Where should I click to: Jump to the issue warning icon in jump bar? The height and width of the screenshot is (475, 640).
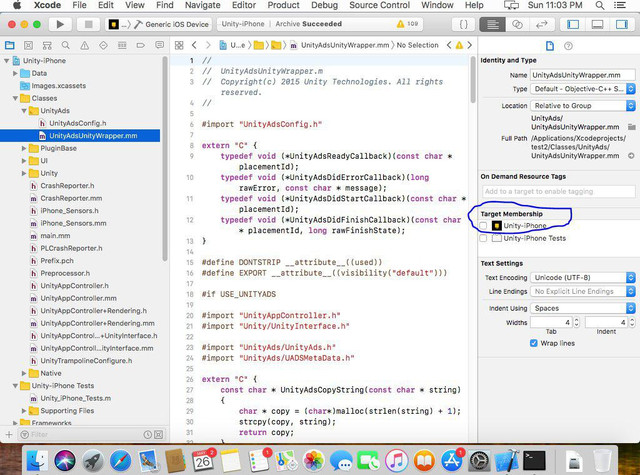pos(459,45)
